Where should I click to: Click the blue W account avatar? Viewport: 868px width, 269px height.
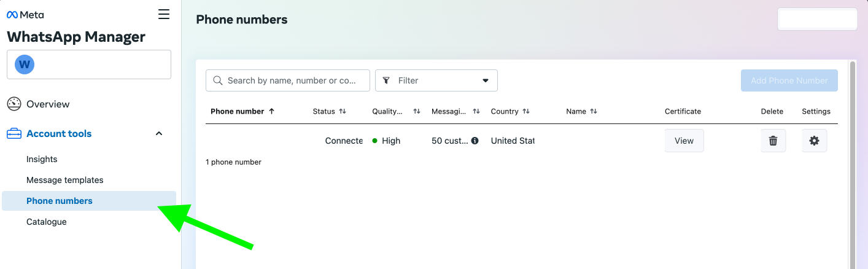coord(25,64)
